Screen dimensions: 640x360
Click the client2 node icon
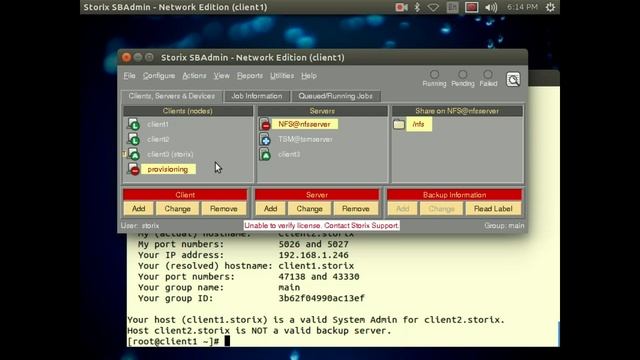pyautogui.click(x=133, y=139)
